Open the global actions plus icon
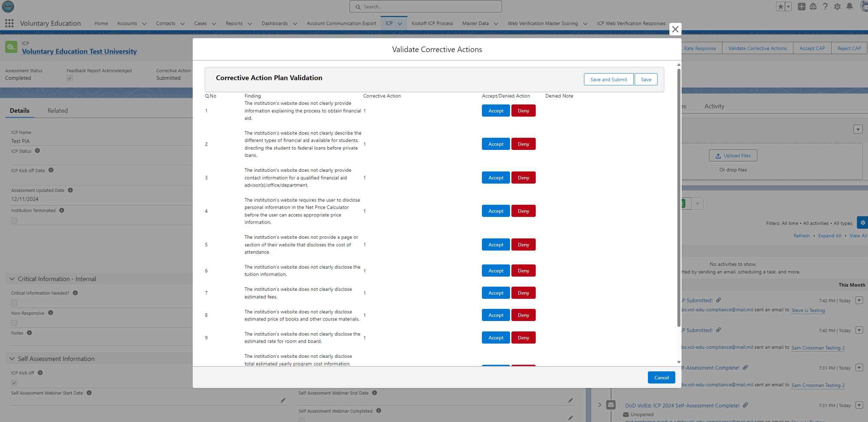The image size is (868, 422). [801, 7]
